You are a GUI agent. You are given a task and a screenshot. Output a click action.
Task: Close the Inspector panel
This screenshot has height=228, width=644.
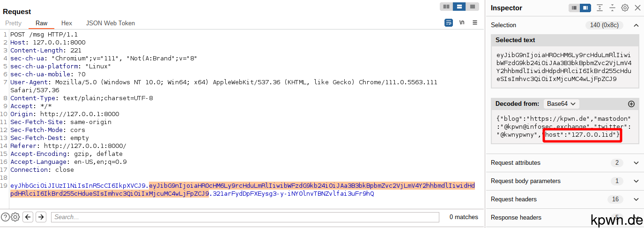637,8
